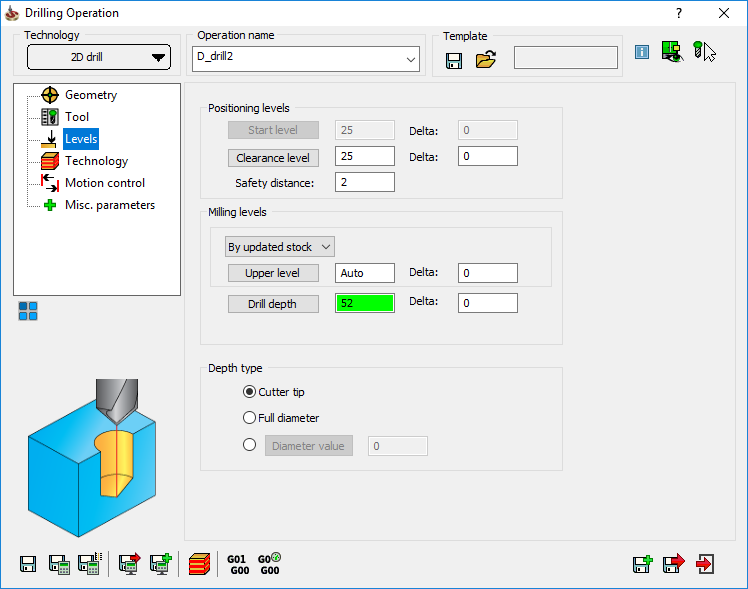Click the Upper level Delta field
748x589 pixels.
click(488, 273)
